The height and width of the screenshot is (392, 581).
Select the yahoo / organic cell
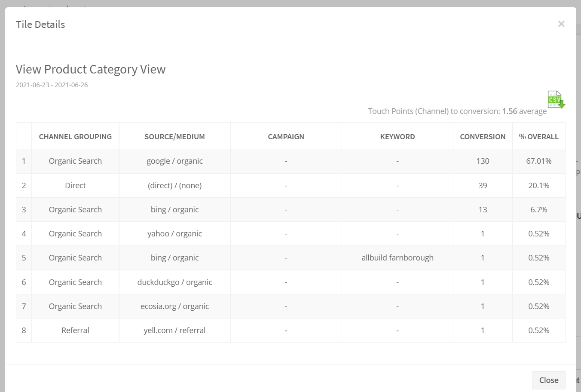[x=174, y=234]
